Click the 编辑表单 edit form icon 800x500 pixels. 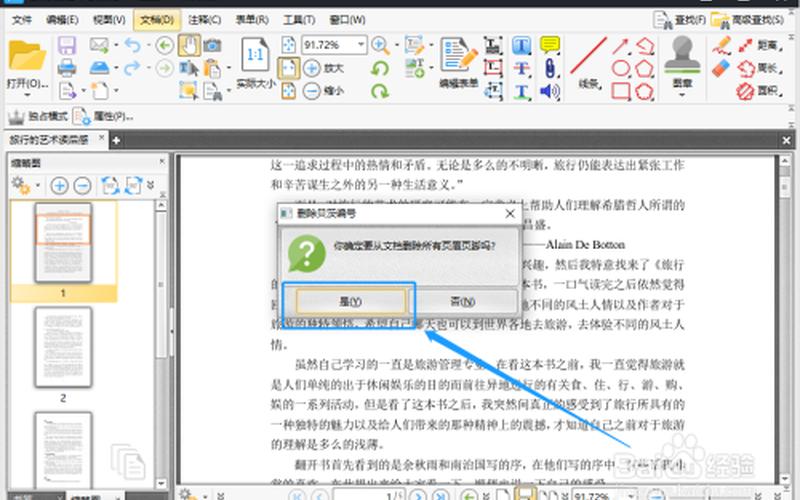(x=459, y=63)
